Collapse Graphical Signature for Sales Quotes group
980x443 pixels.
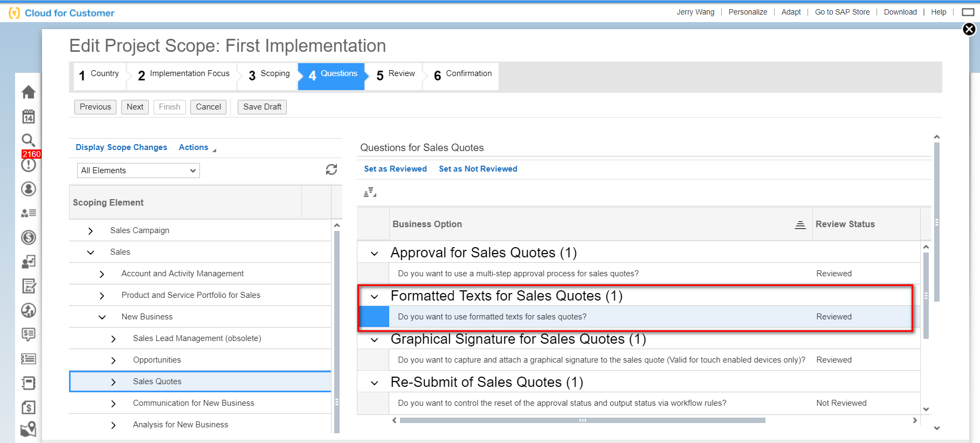tap(374, 340)
